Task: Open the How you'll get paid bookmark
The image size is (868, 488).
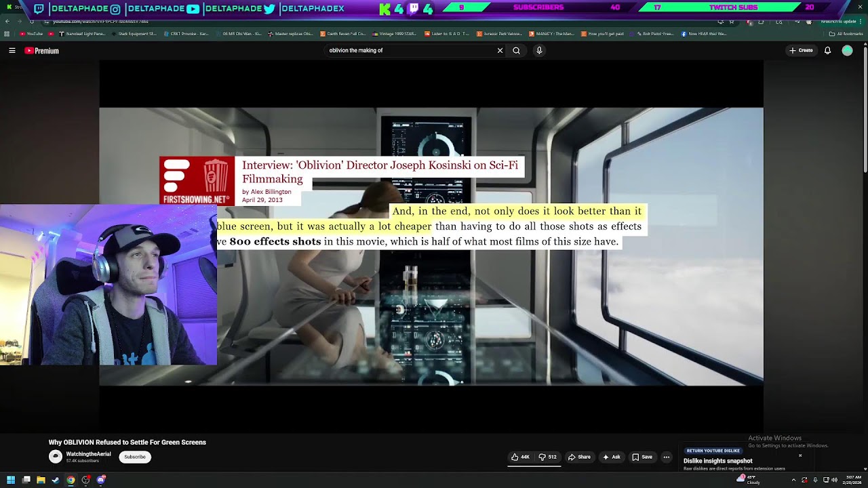Action: click(x=604, y=34)
